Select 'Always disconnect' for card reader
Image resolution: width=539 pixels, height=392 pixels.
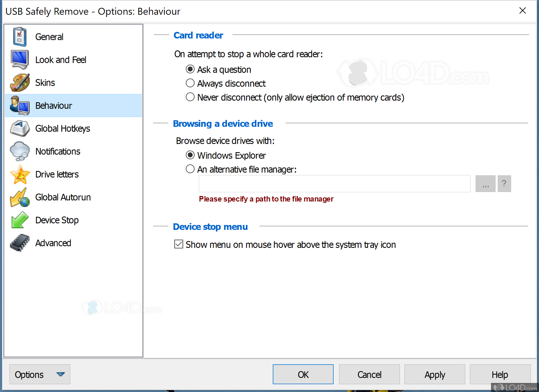click(x=190, y=83)
